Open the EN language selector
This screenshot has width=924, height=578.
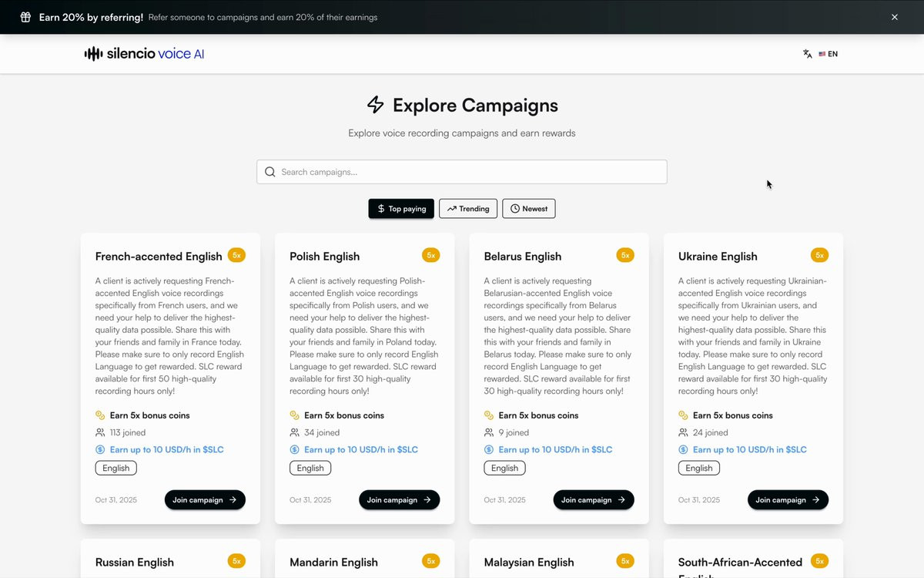coord(829,54)
